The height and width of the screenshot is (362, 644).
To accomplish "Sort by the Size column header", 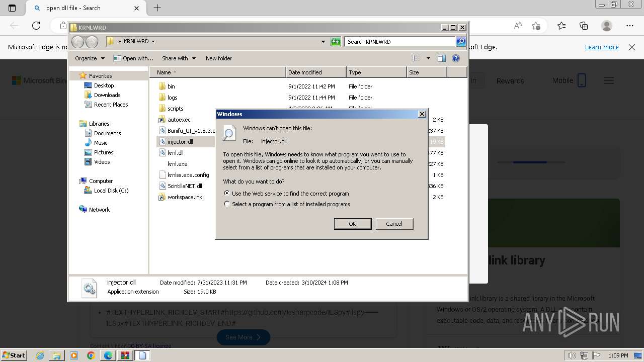I will [427, 72].
